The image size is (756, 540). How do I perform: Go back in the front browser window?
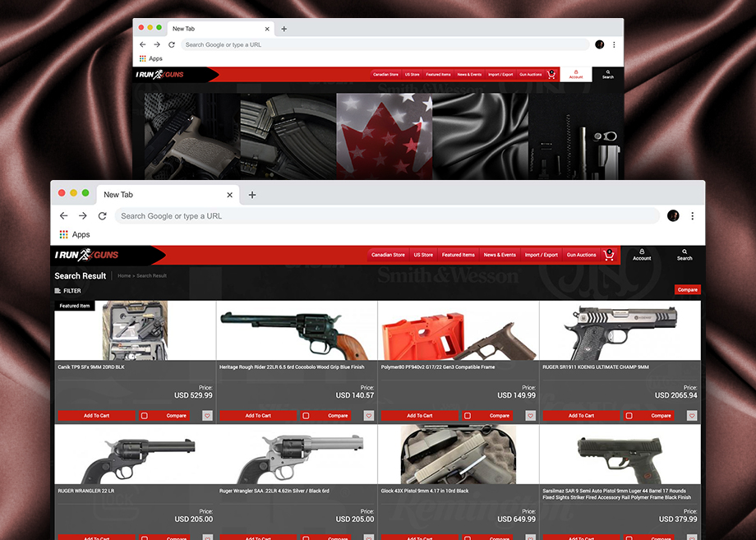point(63,216)
